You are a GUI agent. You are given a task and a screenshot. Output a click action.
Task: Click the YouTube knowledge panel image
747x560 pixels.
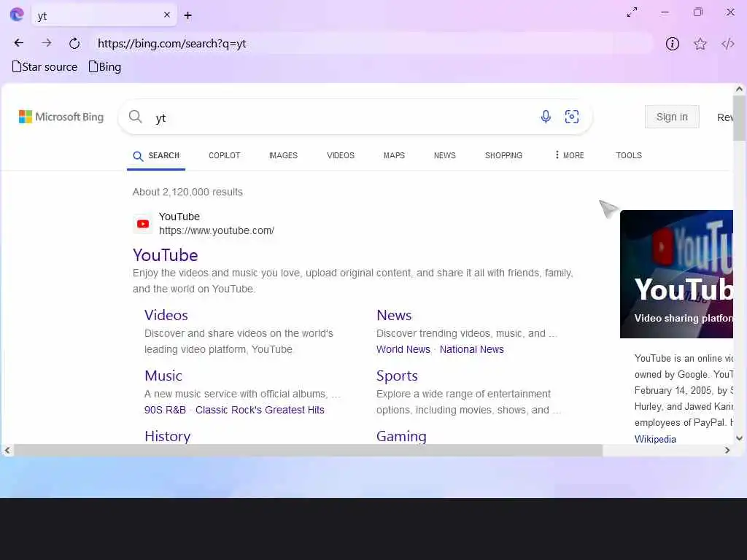click(x=676, y=274)
